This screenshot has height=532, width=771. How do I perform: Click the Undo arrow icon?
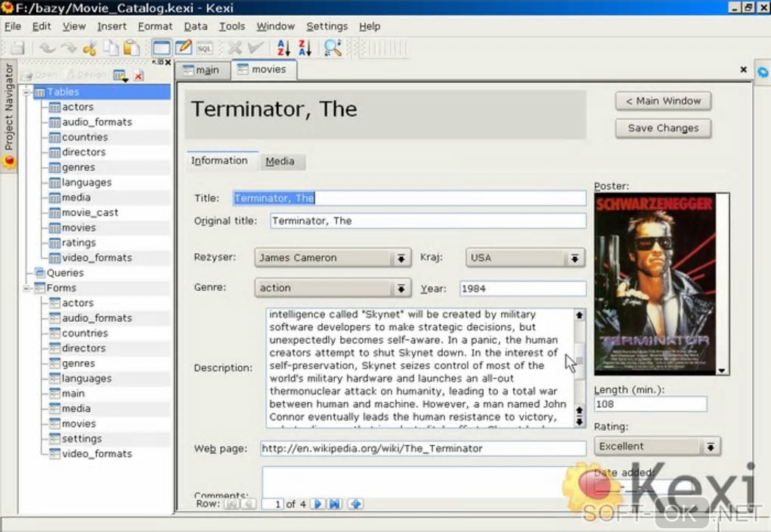tap(47, 48)
